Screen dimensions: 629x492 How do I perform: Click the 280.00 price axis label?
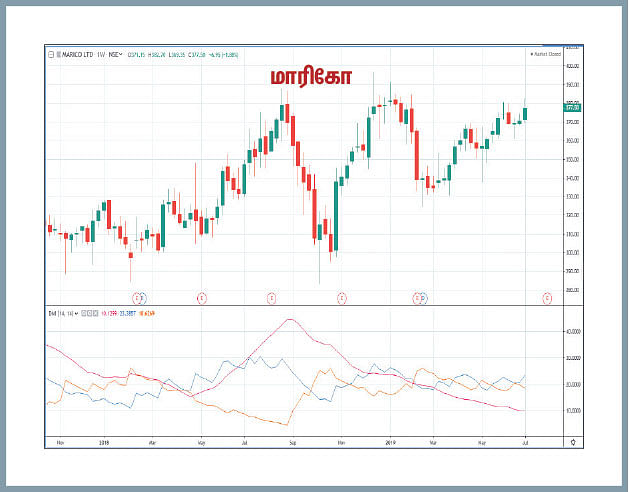pyautogui.click(x=572, y=290)
